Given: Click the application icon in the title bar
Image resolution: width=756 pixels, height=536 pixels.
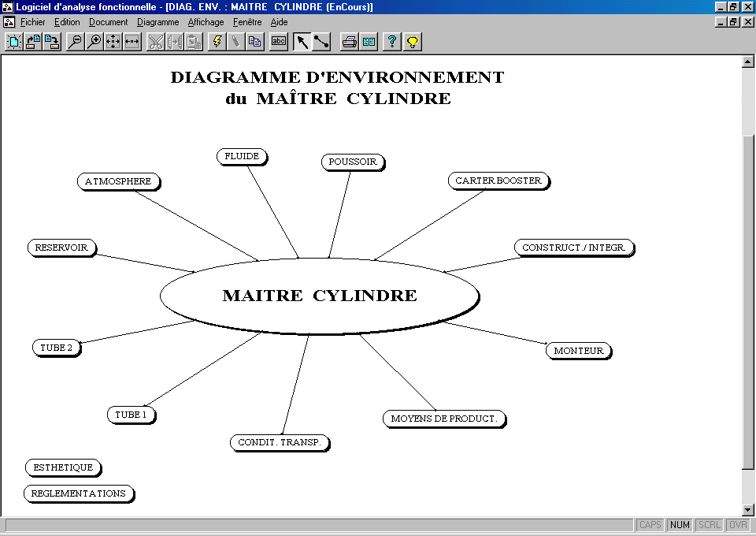Looking at the screenshot, I should coord(8,7).
